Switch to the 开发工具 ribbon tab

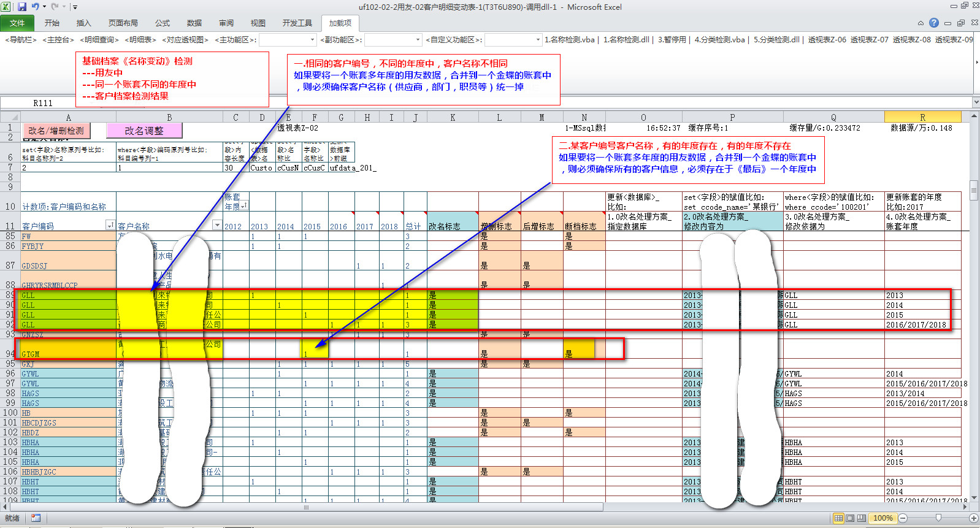pyautogui.click(x=297, y=23)
